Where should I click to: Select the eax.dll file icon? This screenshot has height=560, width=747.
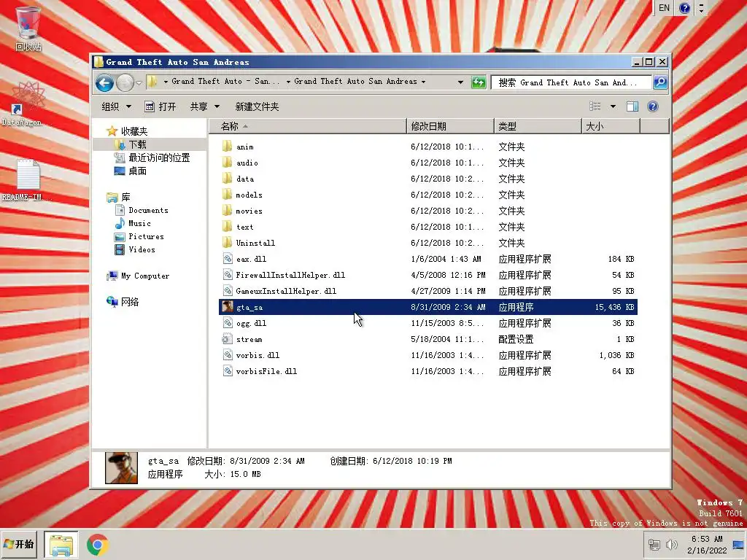click(x=228, y=259)
